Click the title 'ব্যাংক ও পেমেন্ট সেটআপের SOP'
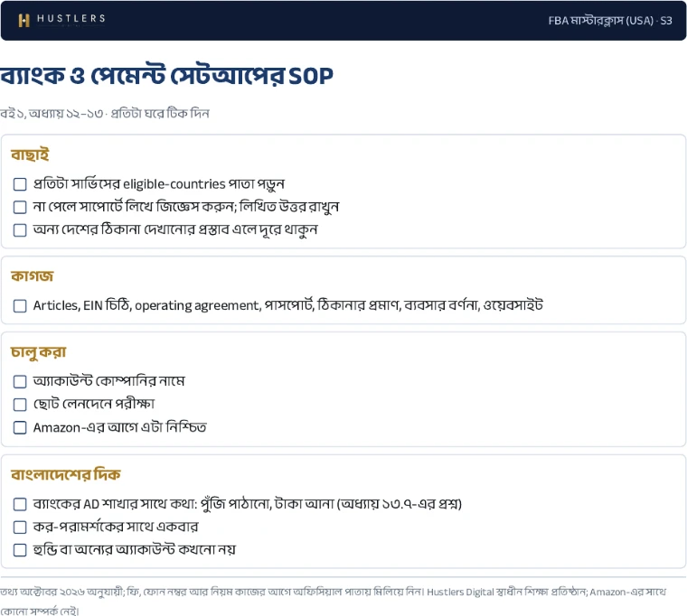The width and height of the screenshot is (687, 616). 166,76
